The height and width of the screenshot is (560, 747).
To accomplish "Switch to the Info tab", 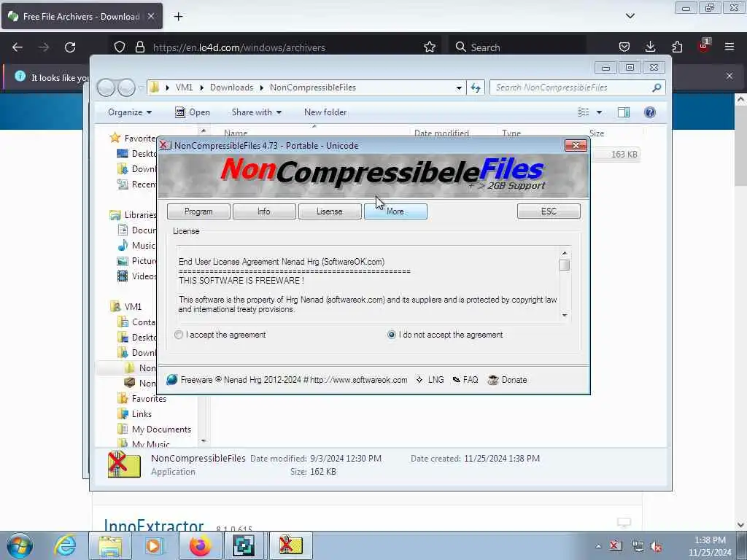I will (x=264, y=211).
